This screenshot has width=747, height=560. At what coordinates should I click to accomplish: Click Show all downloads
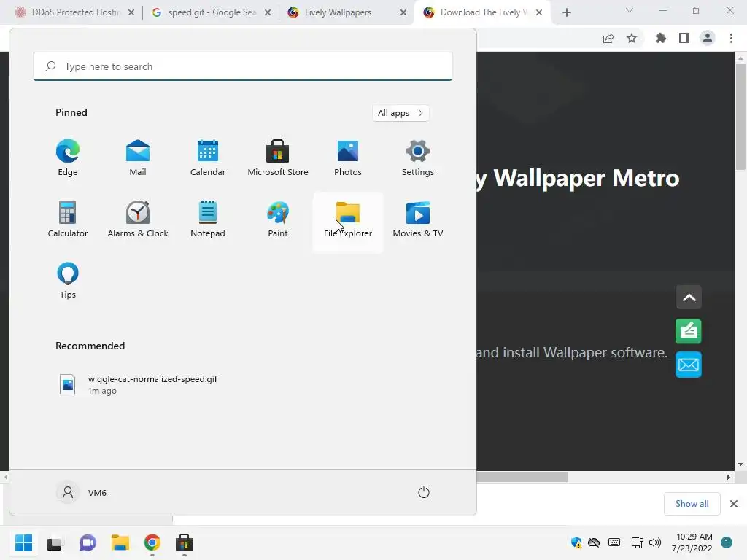tap(692, 504)
